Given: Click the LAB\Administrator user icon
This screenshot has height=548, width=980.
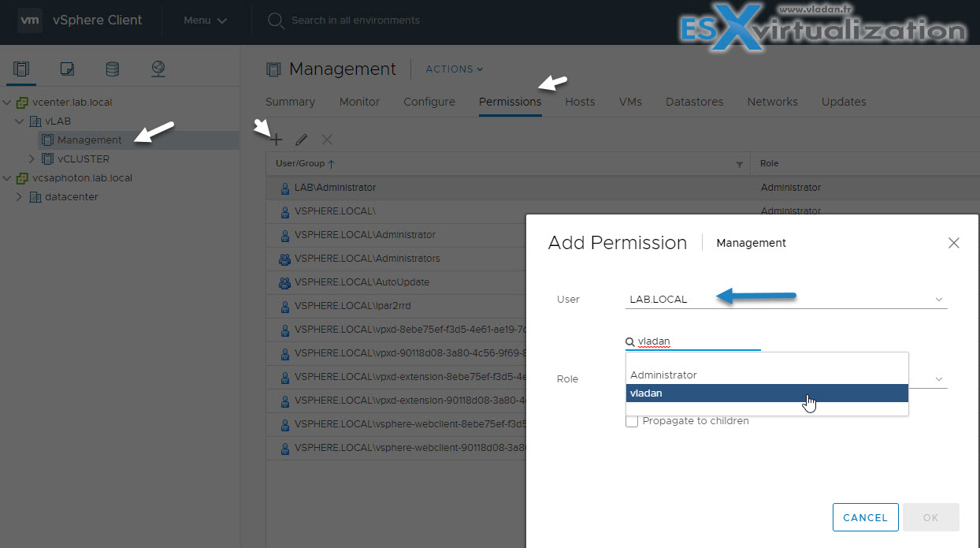Looking at the screenshot, I should point(285,188).
